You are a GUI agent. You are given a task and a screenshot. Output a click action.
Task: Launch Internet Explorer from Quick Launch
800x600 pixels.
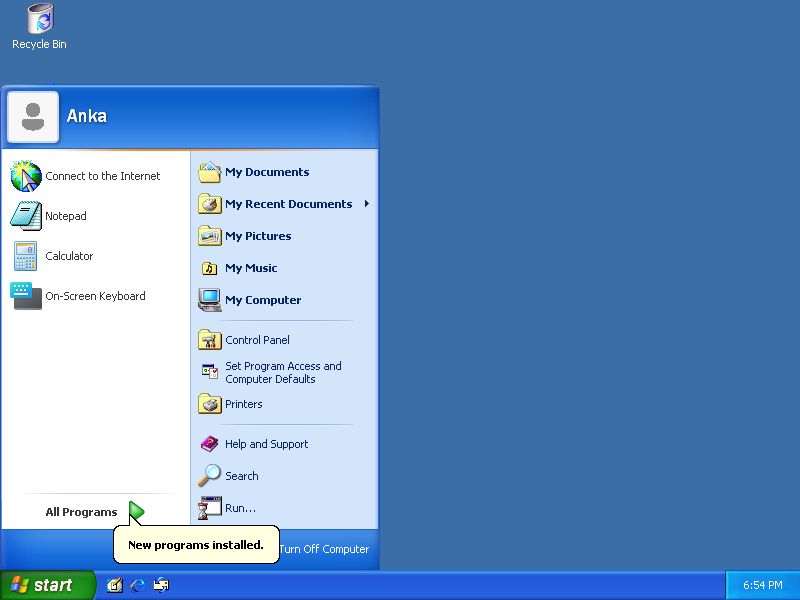click(x=138, y=585)
